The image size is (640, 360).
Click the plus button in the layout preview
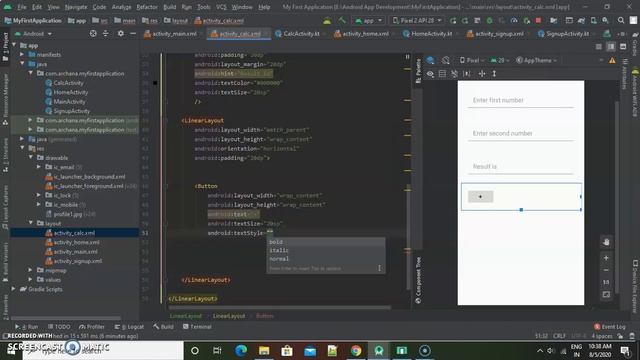click(480, 197)
